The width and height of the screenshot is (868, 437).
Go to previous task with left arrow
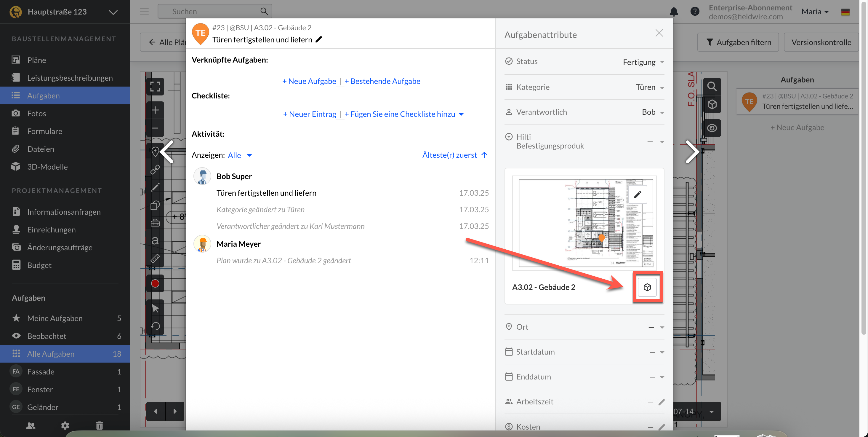167,152
